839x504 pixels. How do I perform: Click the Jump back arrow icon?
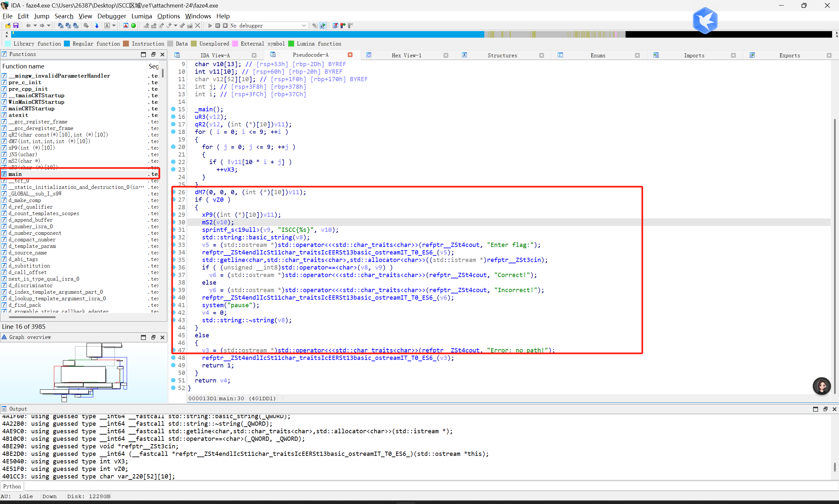(x=29, y=26)
